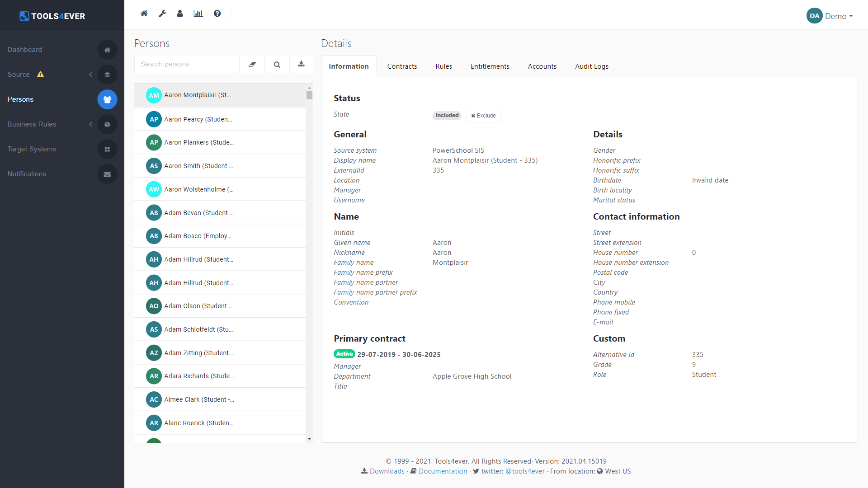Click the Search persons input field
Image resolution: width=868 pixels, height=488 pixels.
187,64
